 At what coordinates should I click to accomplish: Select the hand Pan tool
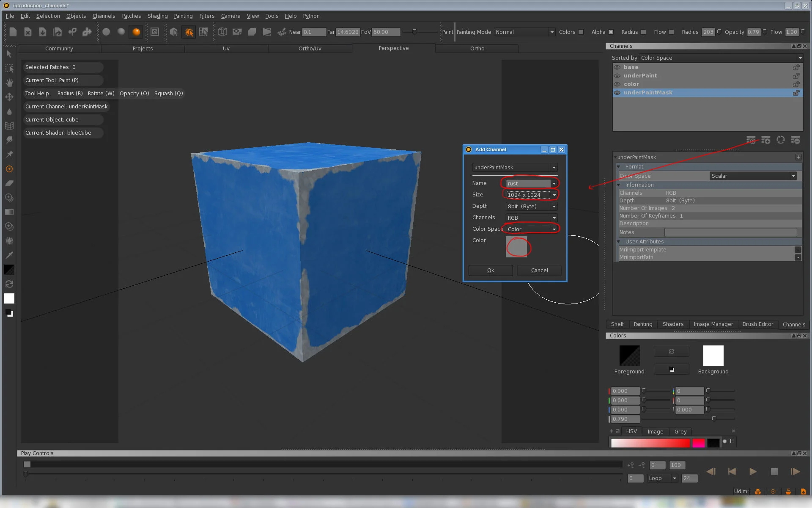[x=9, y=83]
